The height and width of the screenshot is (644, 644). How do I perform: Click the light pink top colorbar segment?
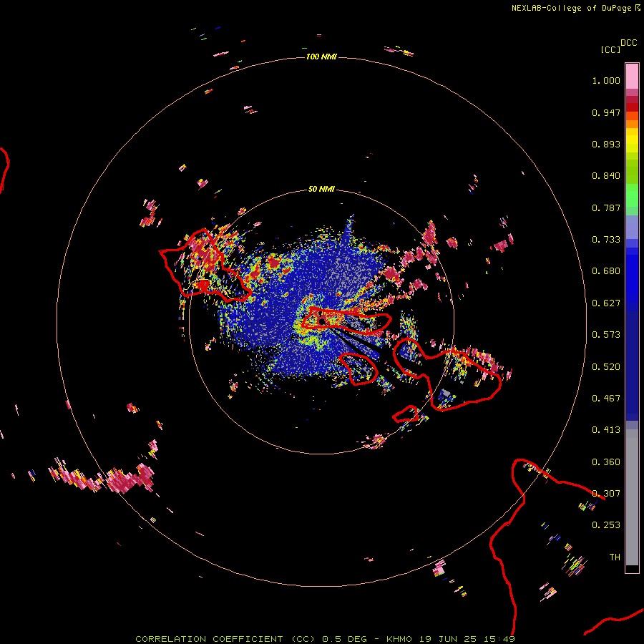[632, 76]
